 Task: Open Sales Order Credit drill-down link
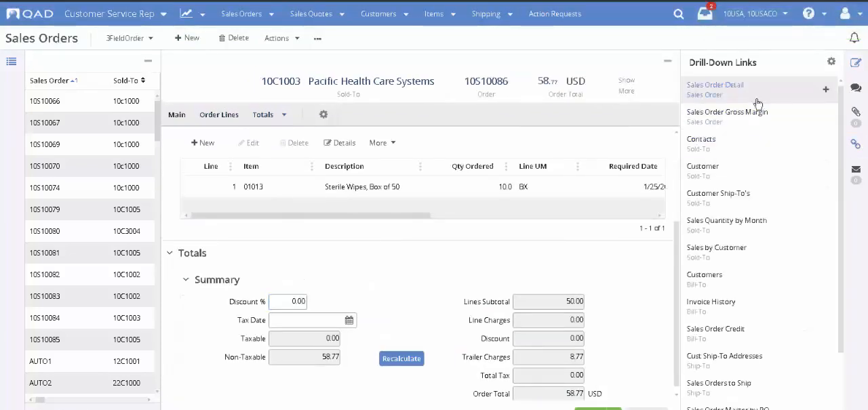tap(715, 329)
